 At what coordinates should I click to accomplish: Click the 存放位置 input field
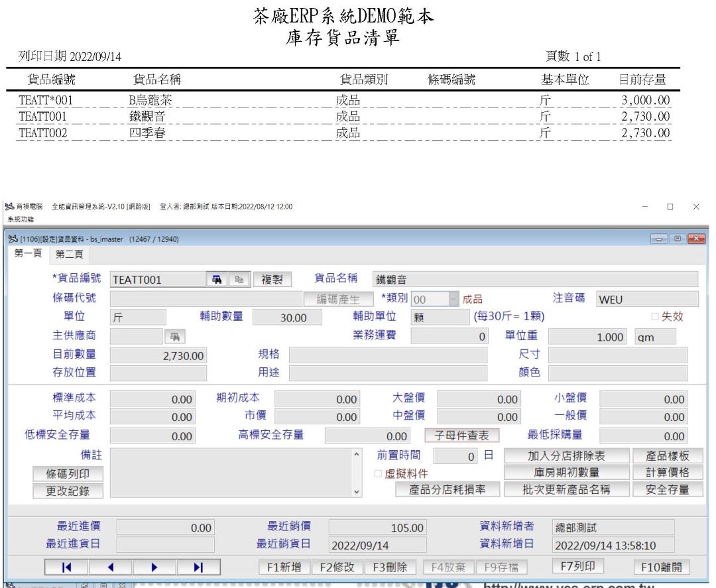(158, 373)
